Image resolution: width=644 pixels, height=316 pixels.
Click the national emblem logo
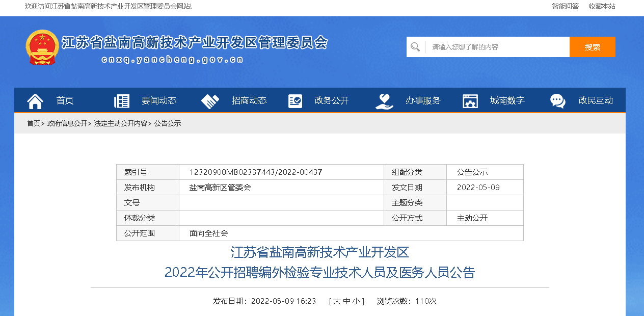[x=42, y=47]
